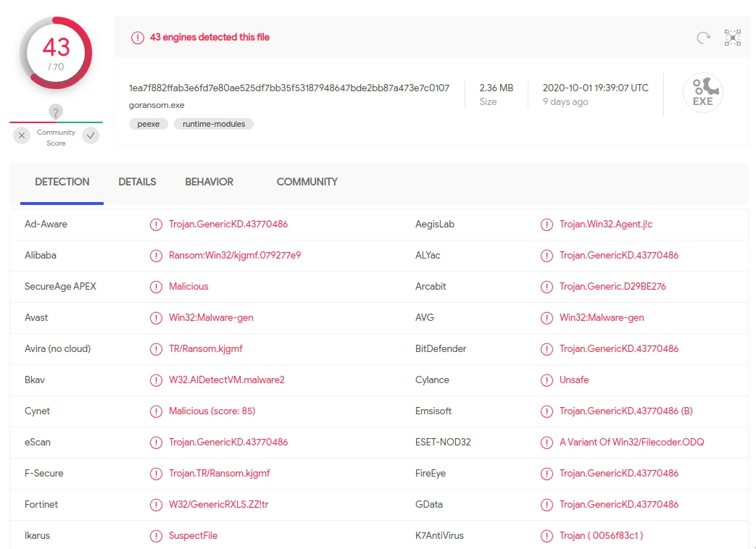The width and height of the screenshot is (756, 549).
Task: Click AegisLab's Trojan.Win32.Agent.j!c result
Action: click(605, 224)
